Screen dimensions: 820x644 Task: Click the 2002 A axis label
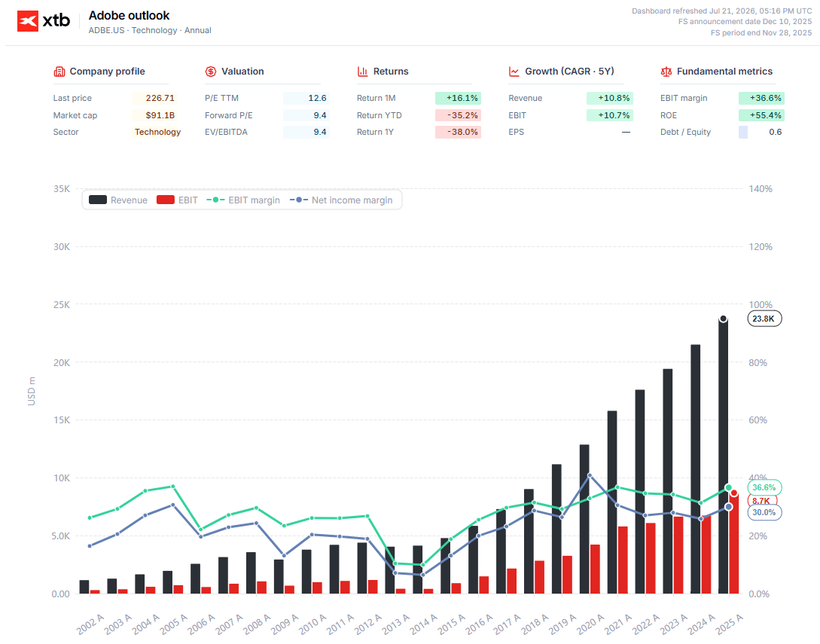tap(90, 624)
